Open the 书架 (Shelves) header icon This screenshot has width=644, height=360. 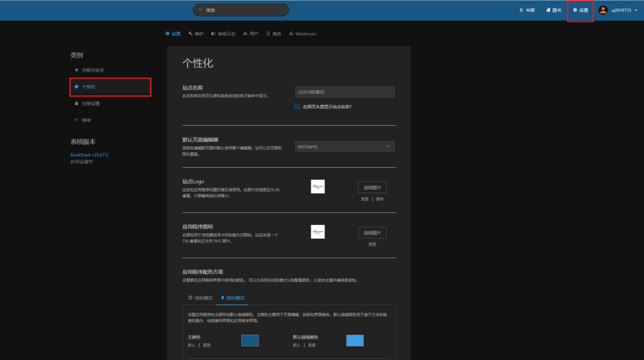(521, 10)
